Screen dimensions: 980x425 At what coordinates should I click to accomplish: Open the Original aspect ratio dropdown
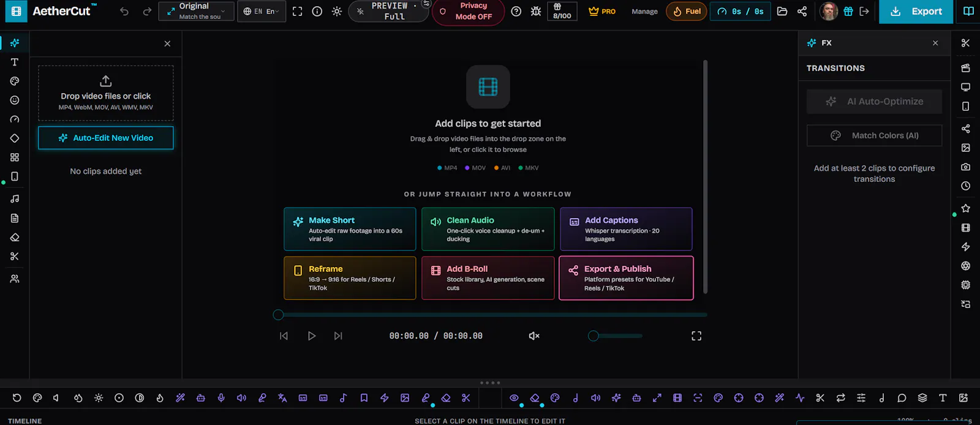tap(196, 11)
